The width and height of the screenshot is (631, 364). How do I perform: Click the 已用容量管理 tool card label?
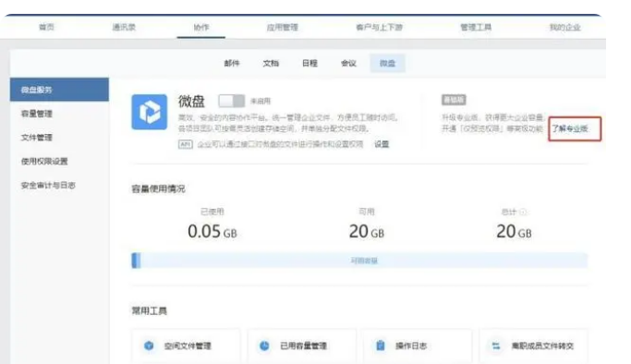pos(303,346)
